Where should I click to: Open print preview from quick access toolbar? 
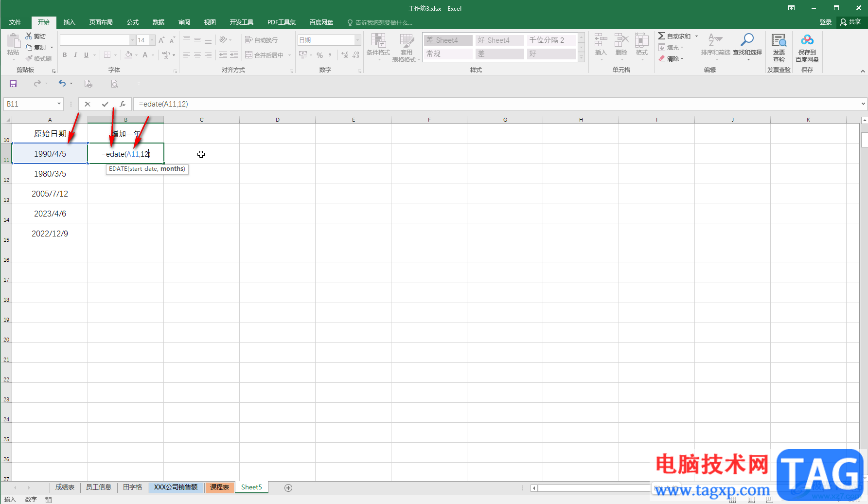[114, 84]
